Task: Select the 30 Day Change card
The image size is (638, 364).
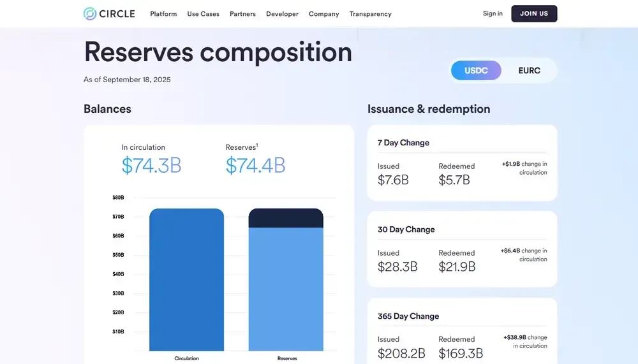Action: click(462, 249)
